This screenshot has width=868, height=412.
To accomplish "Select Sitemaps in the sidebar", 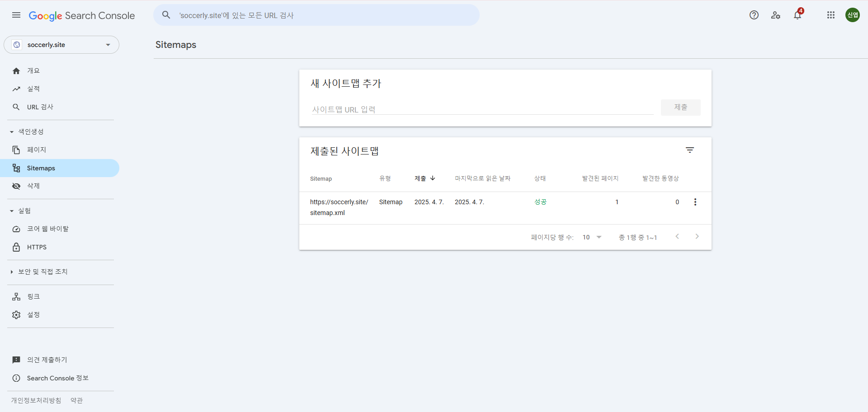I will tap(60, 168).
